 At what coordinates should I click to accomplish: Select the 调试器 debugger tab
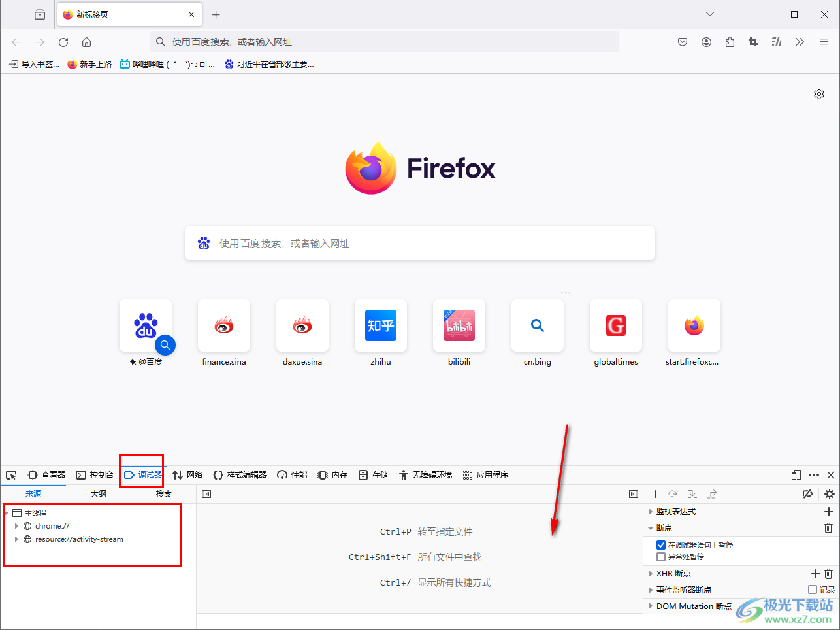tap(143, 475)
